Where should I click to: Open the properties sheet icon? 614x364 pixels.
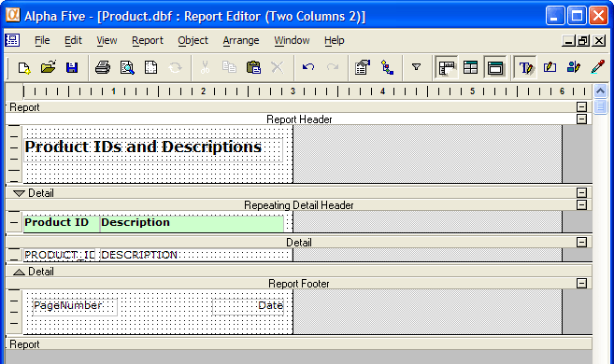pyautogui.click(x=363, y=67)
